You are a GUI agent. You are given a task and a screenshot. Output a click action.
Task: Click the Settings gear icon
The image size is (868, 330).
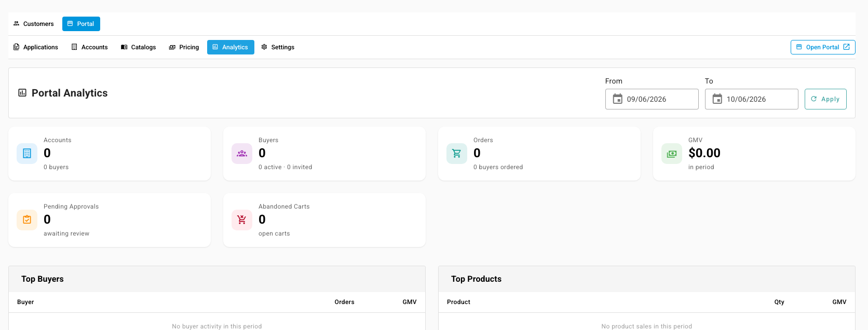pyautogui.click(x=264, y=47)
